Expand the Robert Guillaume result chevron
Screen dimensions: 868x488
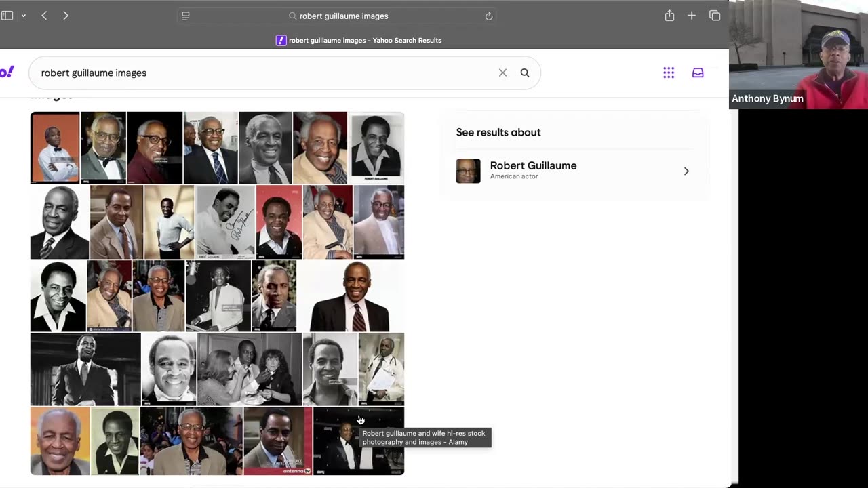point(686,171)
